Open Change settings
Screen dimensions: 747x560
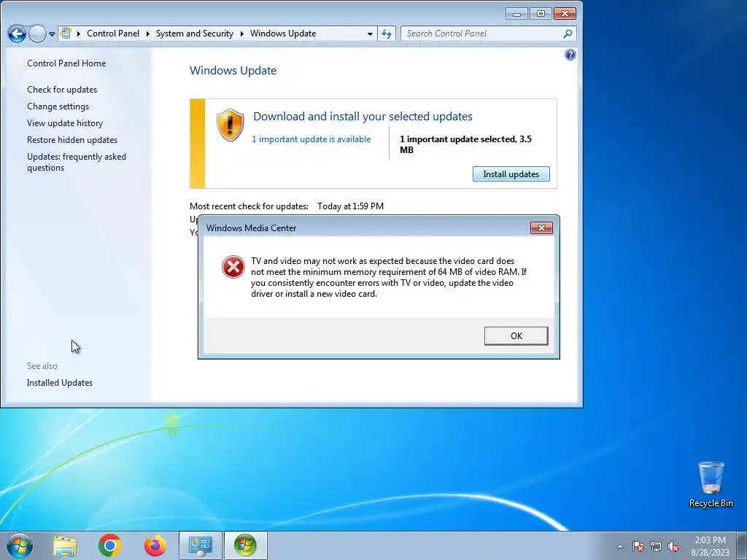tap(58, 106)
